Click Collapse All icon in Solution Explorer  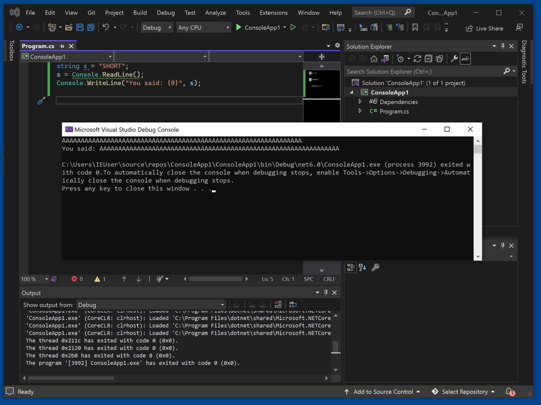(x=428, y=59)
